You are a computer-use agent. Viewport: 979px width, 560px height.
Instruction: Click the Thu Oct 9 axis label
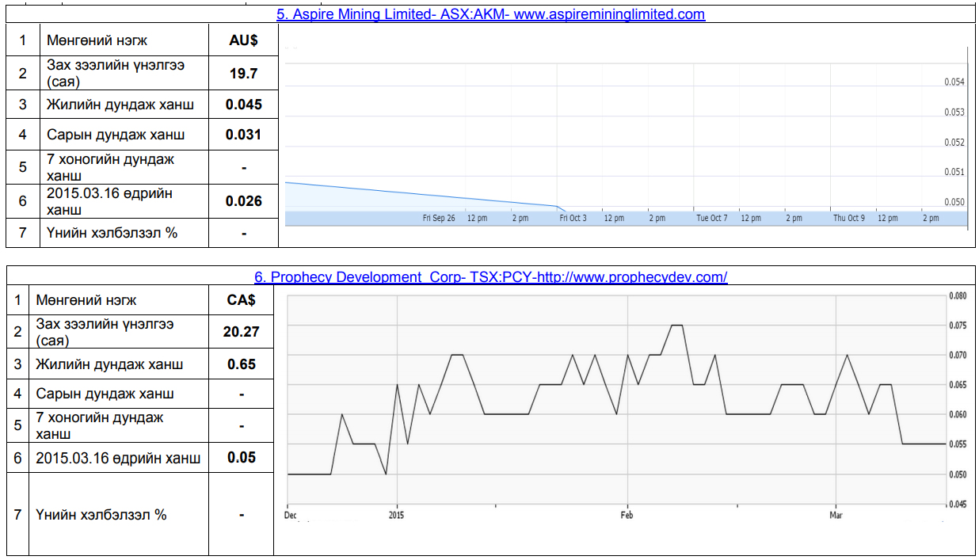(848, 218)
